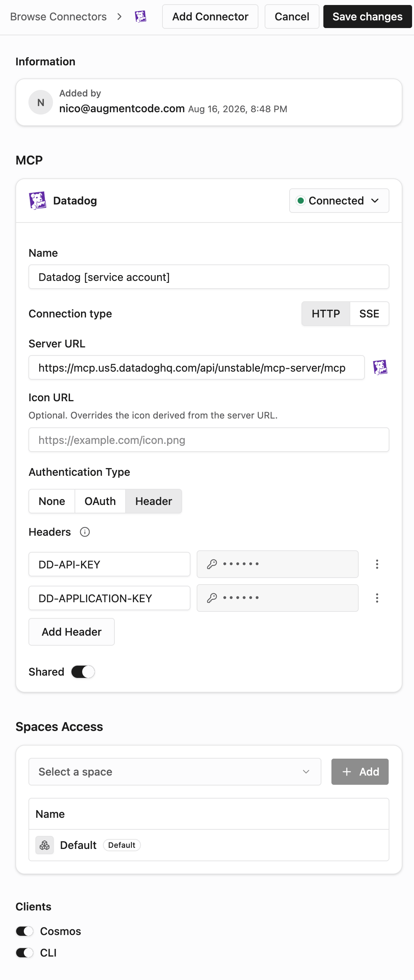This screenshot has height=980, width=414.
Task: Select SSE connection type
Action: tap(369, 314)
